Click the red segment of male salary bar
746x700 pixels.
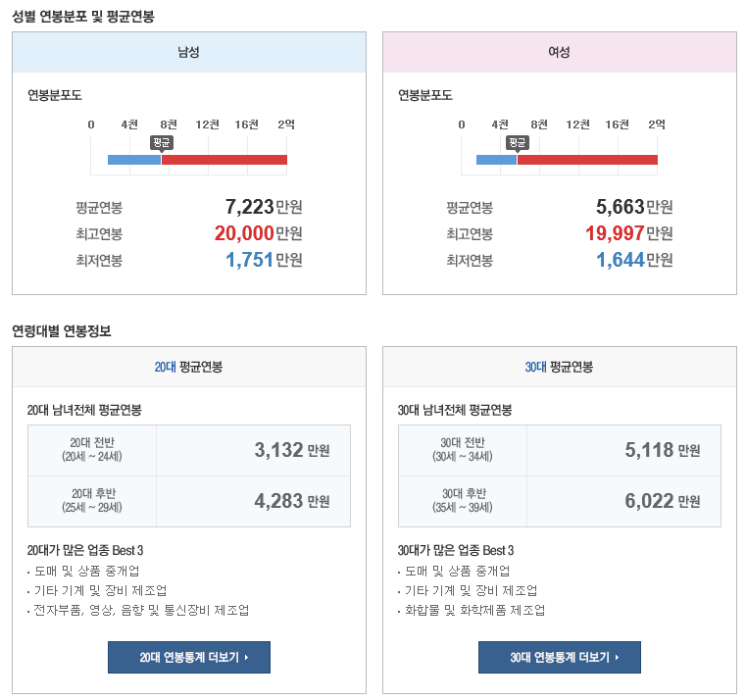[x=224, y=159]
